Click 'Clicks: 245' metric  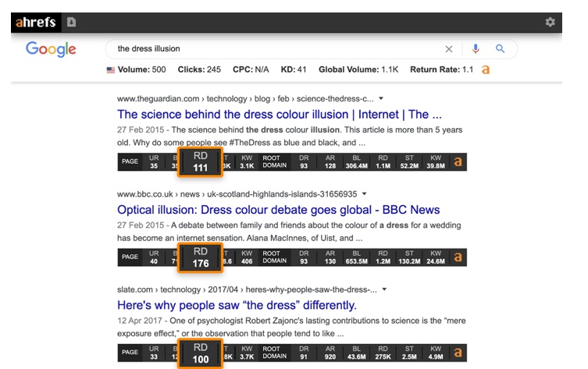click(199, 69)
